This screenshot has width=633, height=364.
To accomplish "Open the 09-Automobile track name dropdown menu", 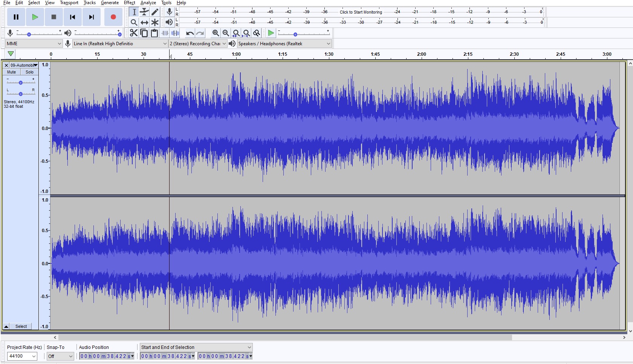I will 24,65.
